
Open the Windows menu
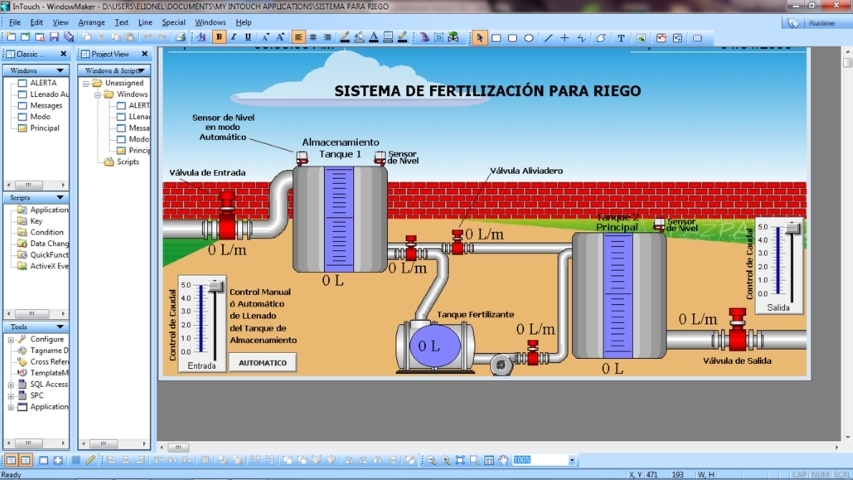(210, 22)
